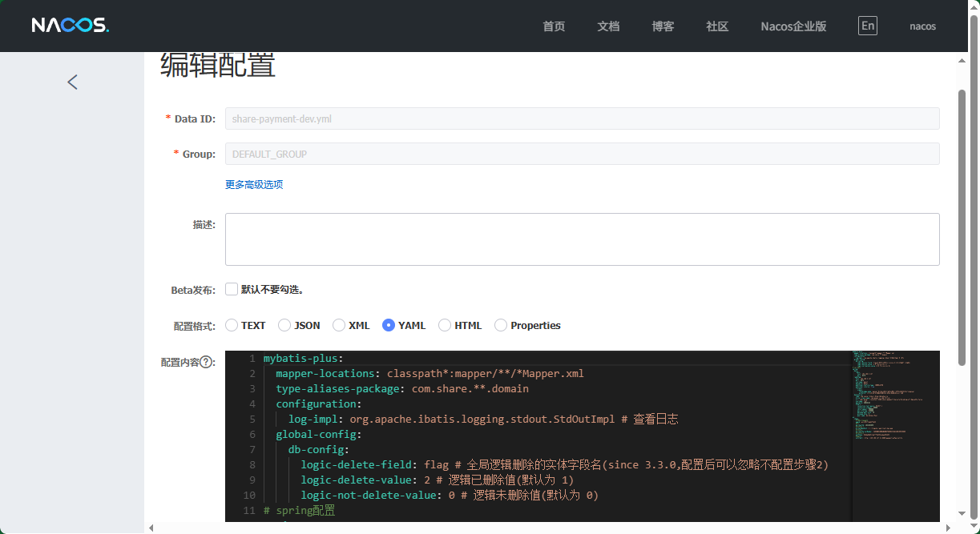Click the Data ID input field

(582, 118)
